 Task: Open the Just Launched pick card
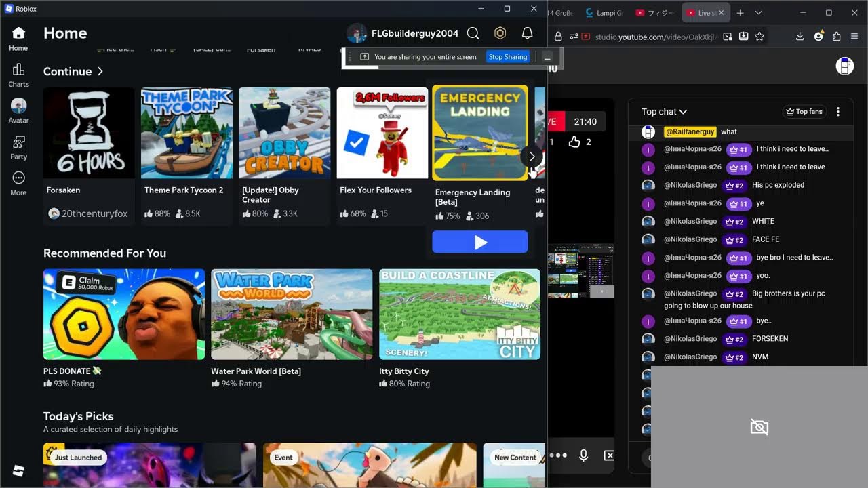point(150,465)
